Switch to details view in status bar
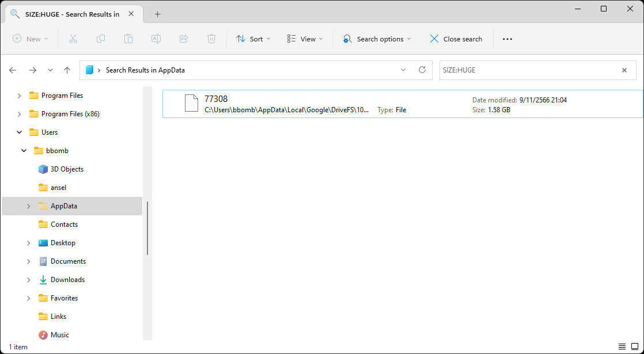Screen dimensions: 644x354 coord(622,347)
